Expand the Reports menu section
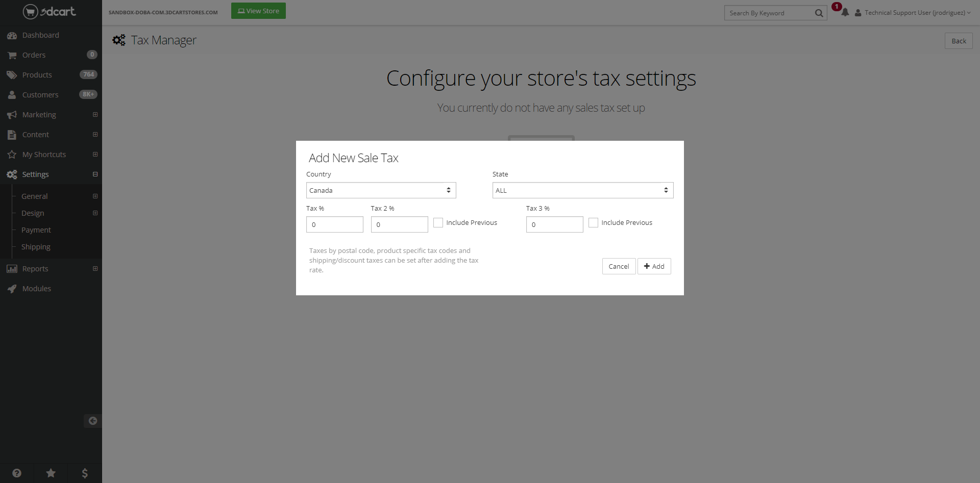 (95, 269)
